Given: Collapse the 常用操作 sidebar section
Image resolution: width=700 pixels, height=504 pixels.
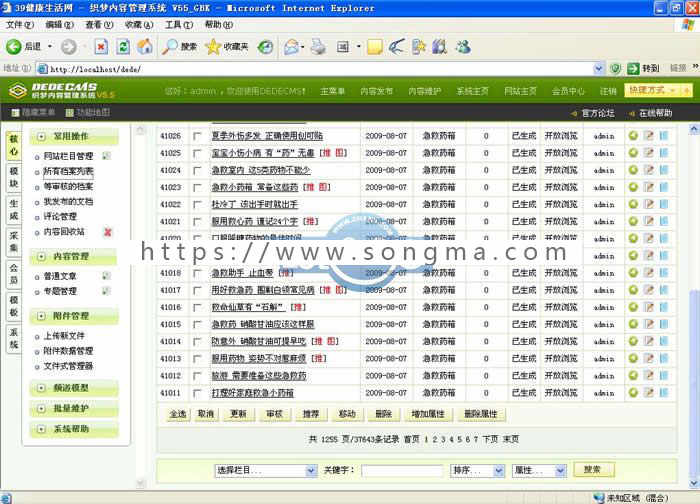Looking at the screenshot, I should point(42,136).
